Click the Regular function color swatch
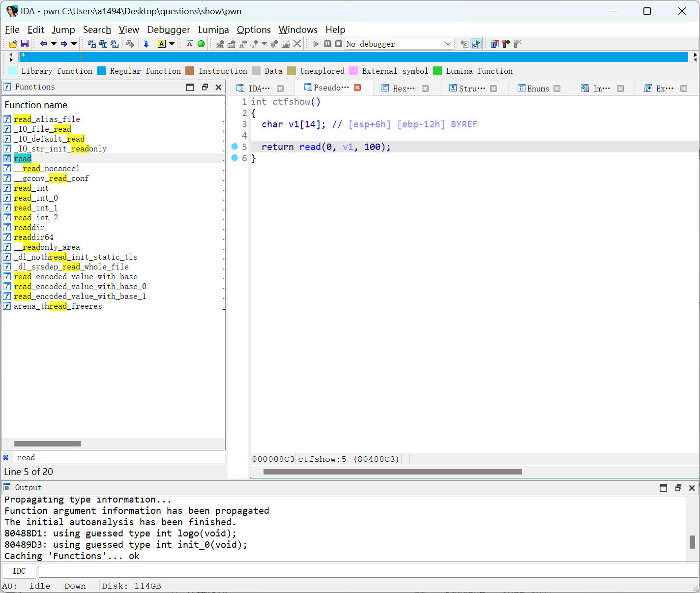Image resolution: width=700 pixels, height=593 pixels. pos(101,71)
